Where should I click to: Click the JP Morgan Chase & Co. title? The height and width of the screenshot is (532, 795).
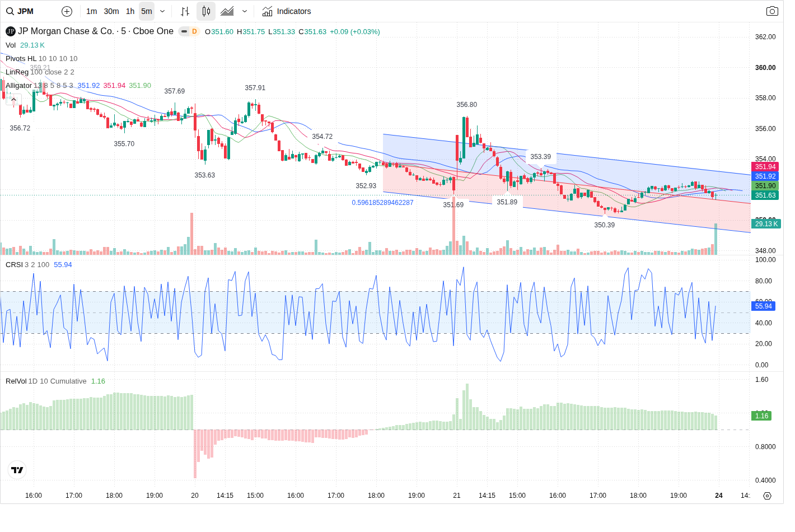pos(66,31)
